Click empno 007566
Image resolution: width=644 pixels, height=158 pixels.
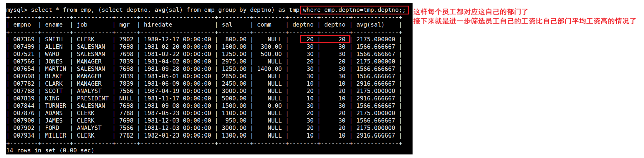[x=24, y=61]
